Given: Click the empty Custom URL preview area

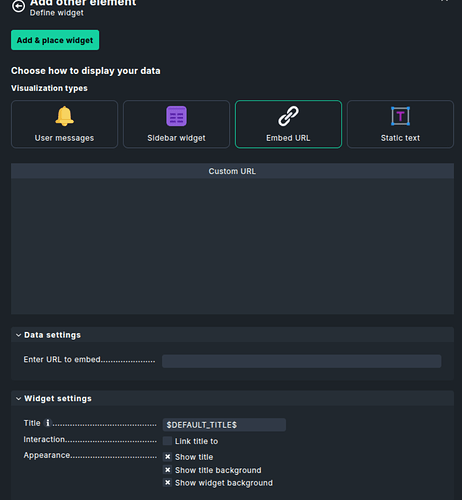Looking at the screenshot, I should 232,246.
